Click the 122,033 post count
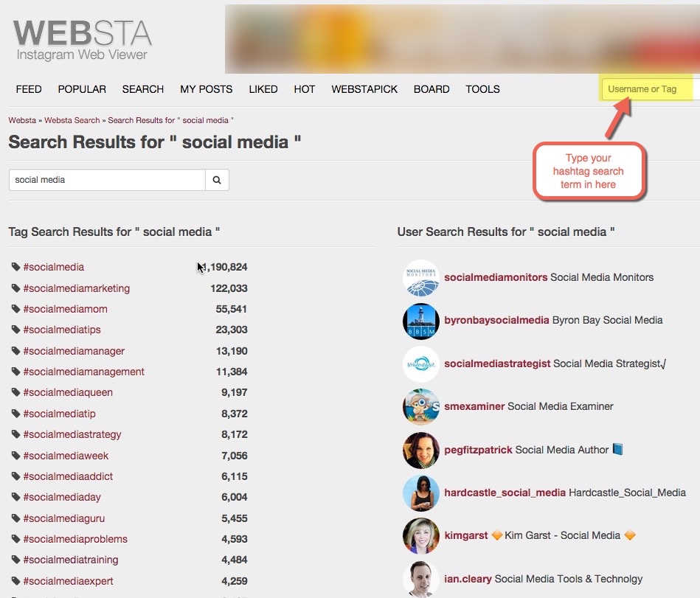700x598 pixels. pos(229,288)
